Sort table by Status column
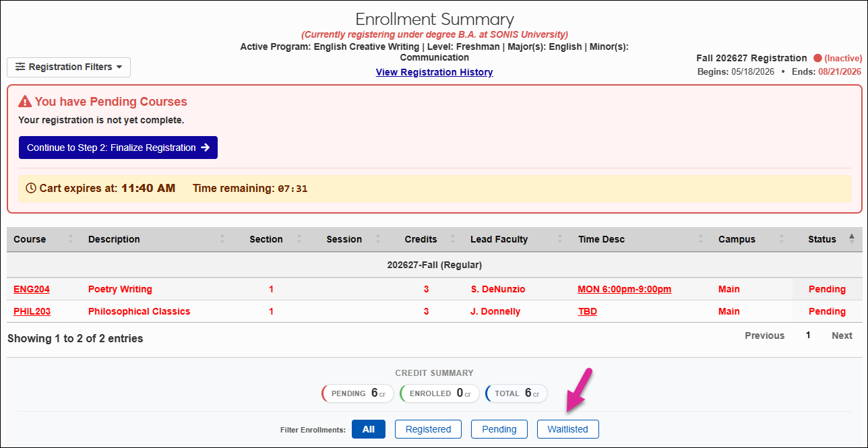The width and height of the screenshot is (868, 448). pos(828,239)
